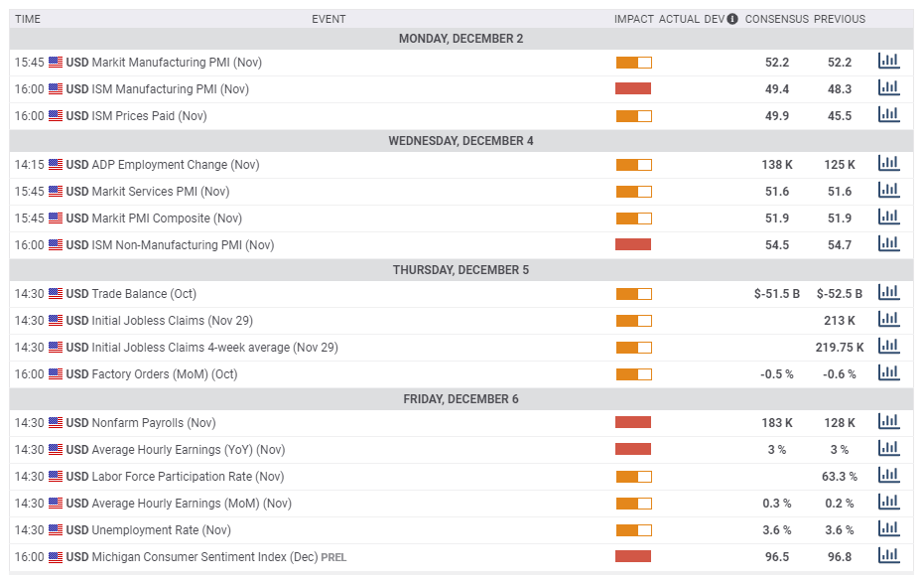Open the chart icon for Nonfarm Payrolls
924x583 pixels.
[x=888, y=421]
